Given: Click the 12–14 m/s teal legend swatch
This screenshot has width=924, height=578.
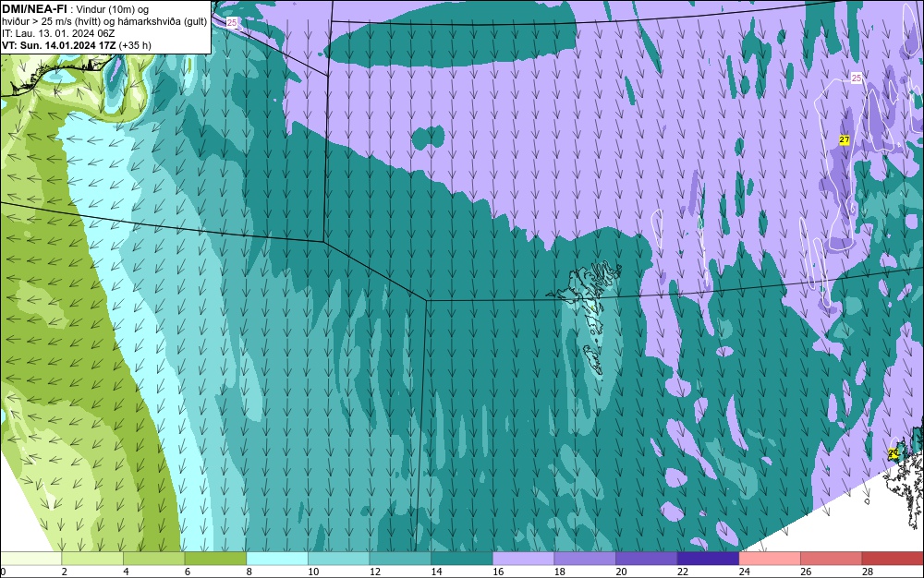Looking at the screenshot, I should 400,558.
